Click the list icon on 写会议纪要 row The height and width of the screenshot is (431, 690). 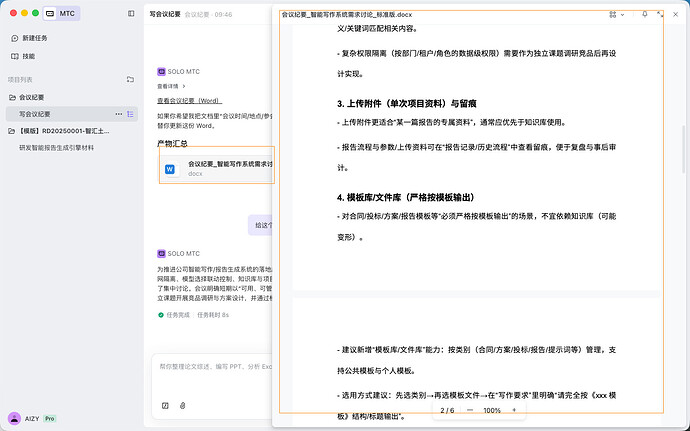pos(130,114)
